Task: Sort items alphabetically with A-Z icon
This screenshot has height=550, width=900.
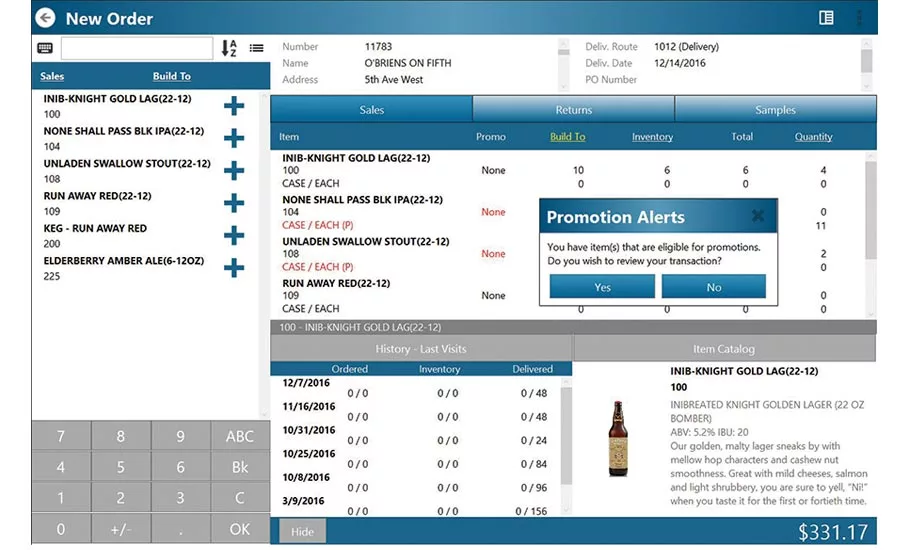Action: tap(229, 48)
